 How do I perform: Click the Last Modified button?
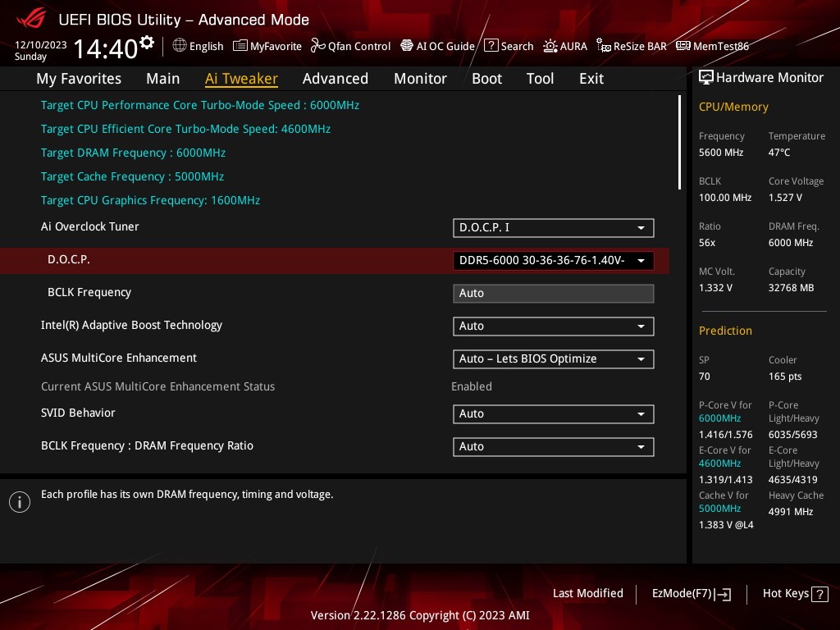587,594
